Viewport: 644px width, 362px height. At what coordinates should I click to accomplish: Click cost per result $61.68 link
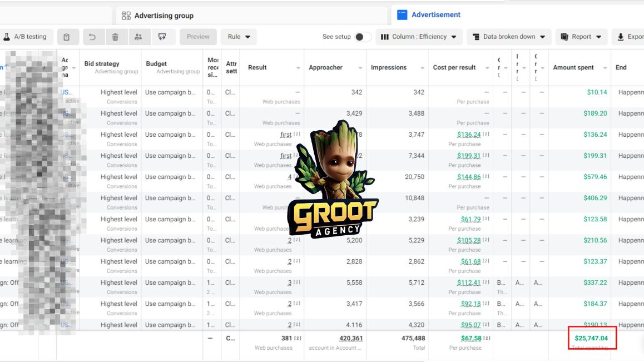pyautogui.click(x=470, y=262)
